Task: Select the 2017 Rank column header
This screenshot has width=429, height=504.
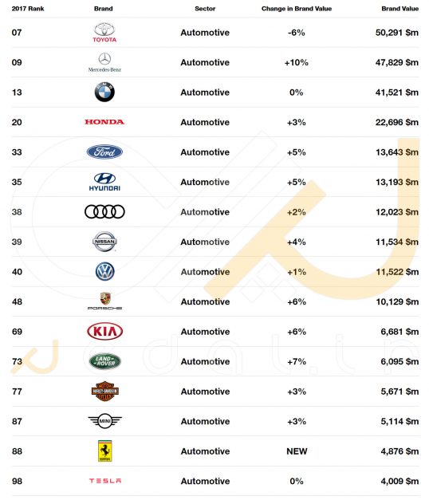Action: (x=28, y=9)
